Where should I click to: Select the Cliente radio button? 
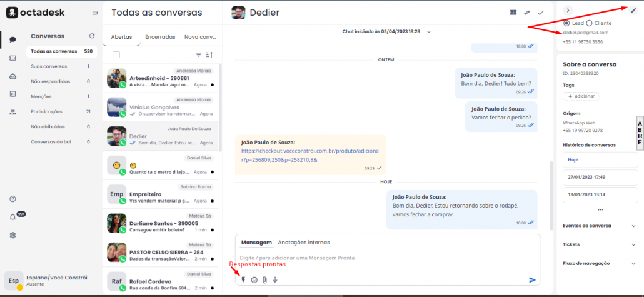pos(589,23)
